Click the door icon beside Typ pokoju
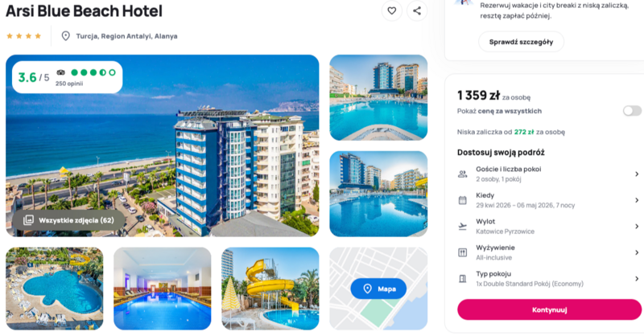 462,279
